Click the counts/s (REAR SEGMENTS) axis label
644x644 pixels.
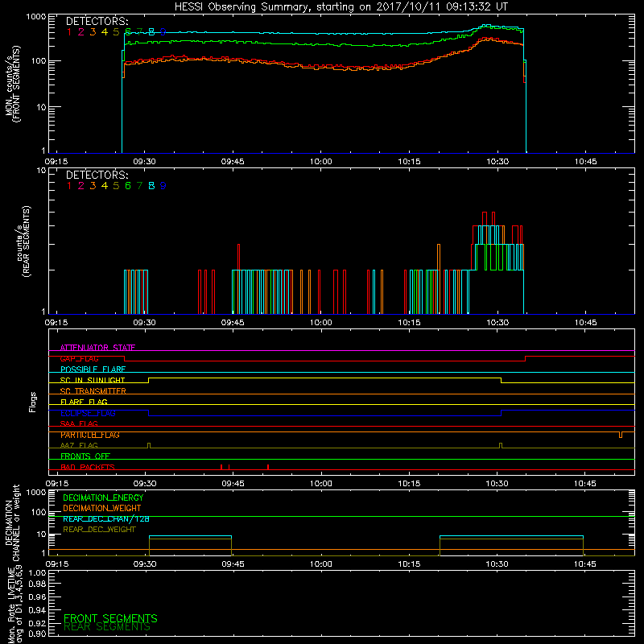coord(23,242)
